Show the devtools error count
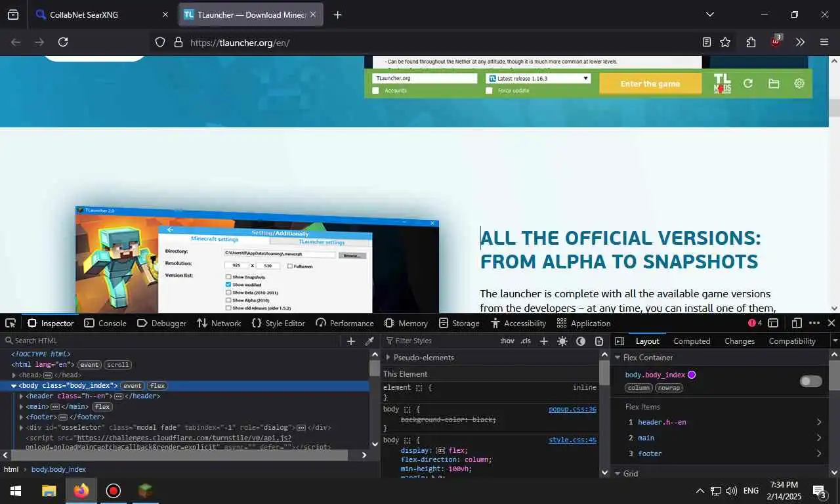 click(755, 323)
